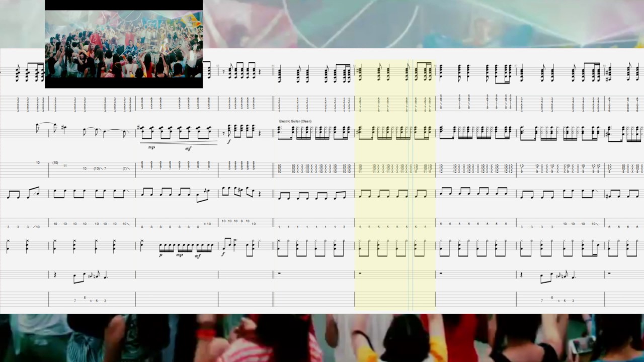Click the "Electric Guitar (Clean)" track label

pos(295,121)
